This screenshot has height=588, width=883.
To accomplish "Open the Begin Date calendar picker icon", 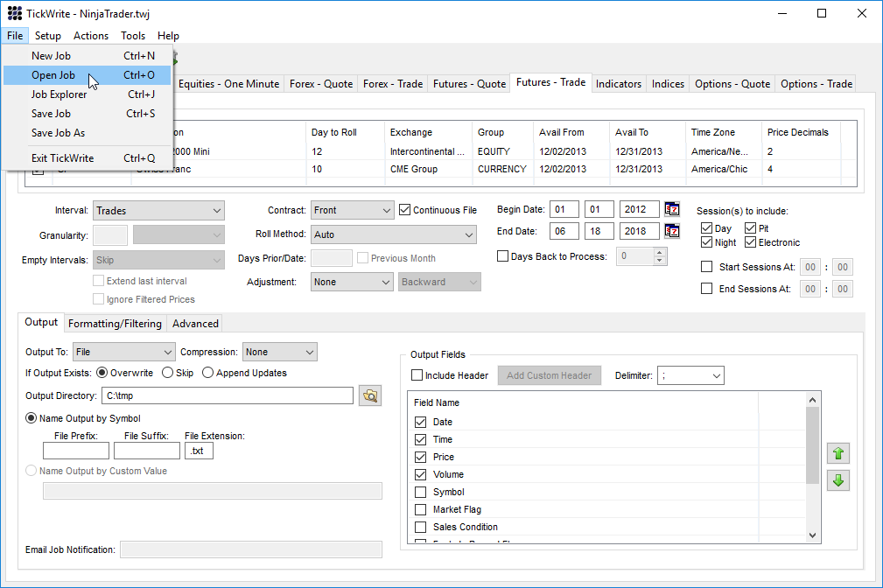I will (x=670, y=209).
